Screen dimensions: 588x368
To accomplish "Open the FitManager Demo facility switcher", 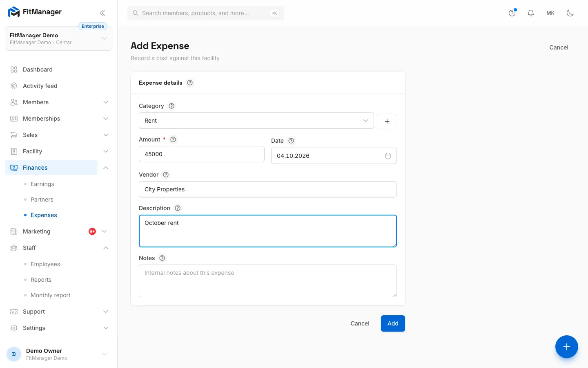I will coord(58,38).
